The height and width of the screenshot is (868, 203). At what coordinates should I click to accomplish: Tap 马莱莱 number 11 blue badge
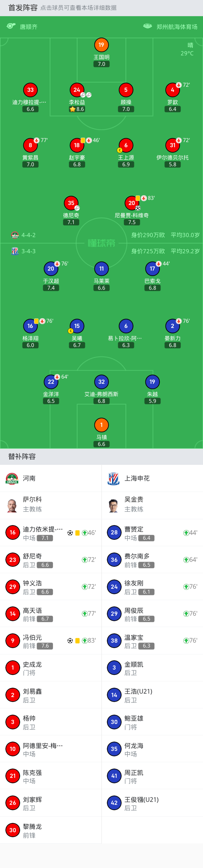click(101, 268)
